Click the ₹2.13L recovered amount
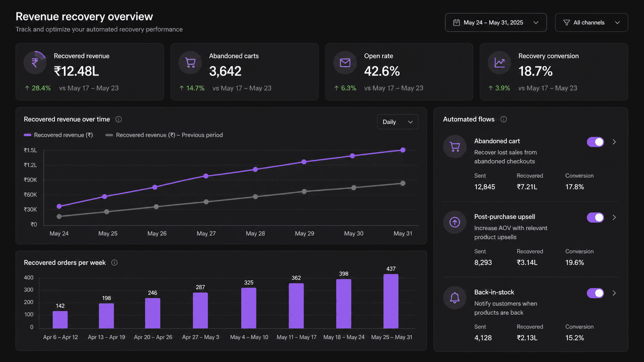644x362 pixels. pyautogui.click(x=527, y=338)
